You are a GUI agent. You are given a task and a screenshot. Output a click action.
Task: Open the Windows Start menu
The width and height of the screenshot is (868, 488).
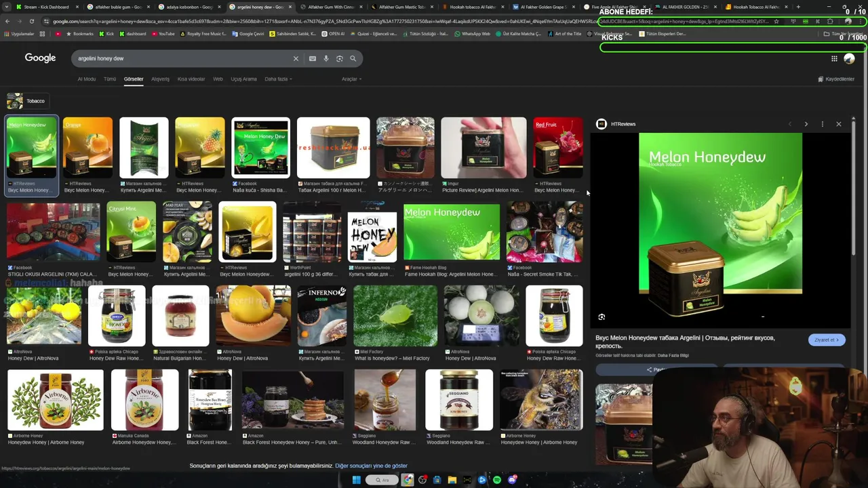pos(356,480)
